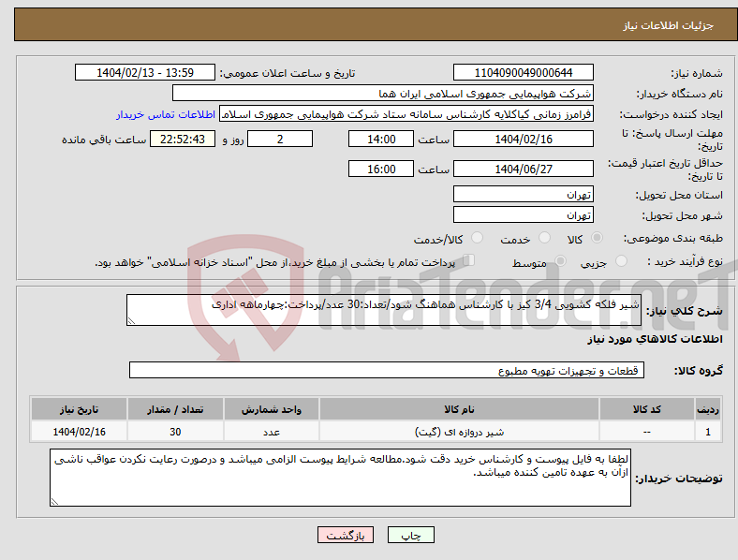Select the متوسط purchase type radio

coord(560,260)
